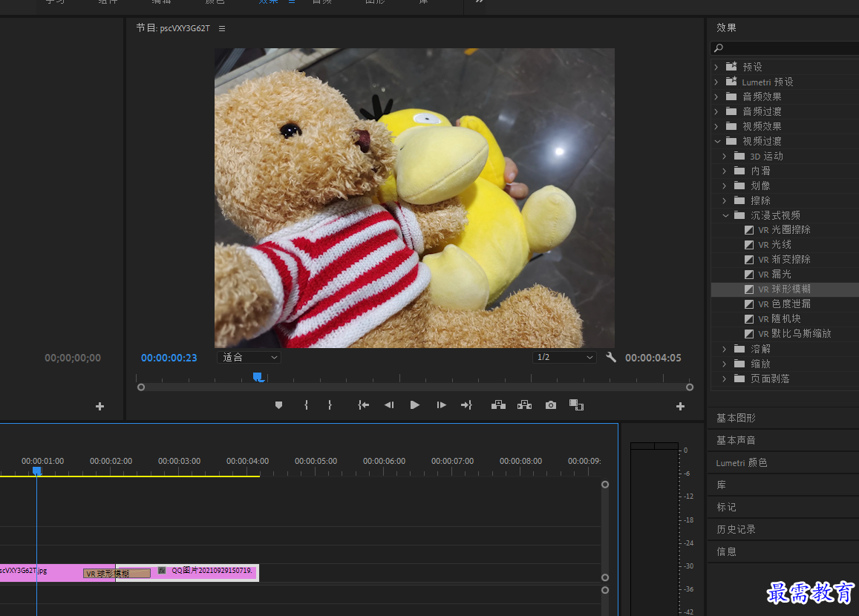Expand the 擦除 folder

[724, 200]
